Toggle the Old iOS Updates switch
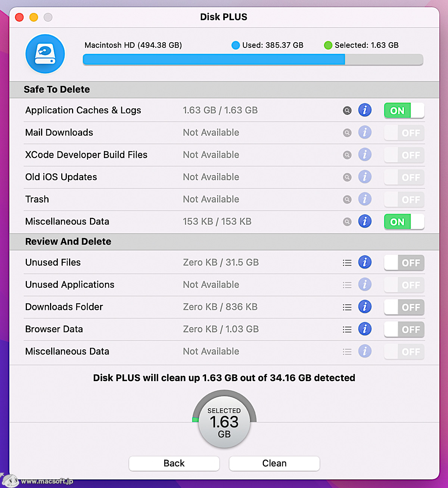The height and width of the screenshot is (488, 448). pos(404,177)
